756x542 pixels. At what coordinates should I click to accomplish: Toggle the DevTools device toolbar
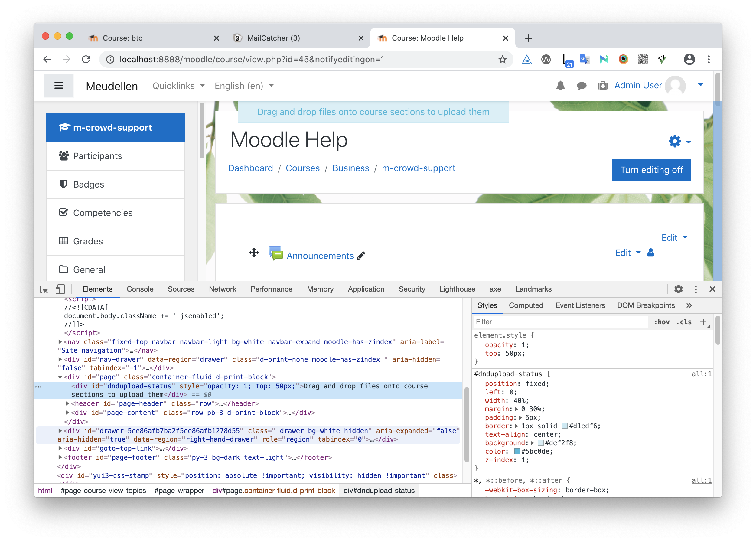[60, 289]
